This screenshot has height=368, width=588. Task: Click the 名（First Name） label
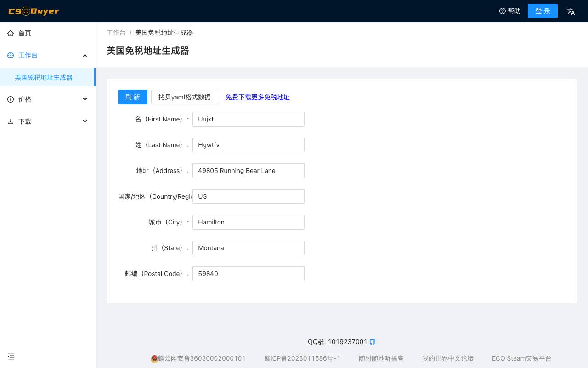[162, 119]
